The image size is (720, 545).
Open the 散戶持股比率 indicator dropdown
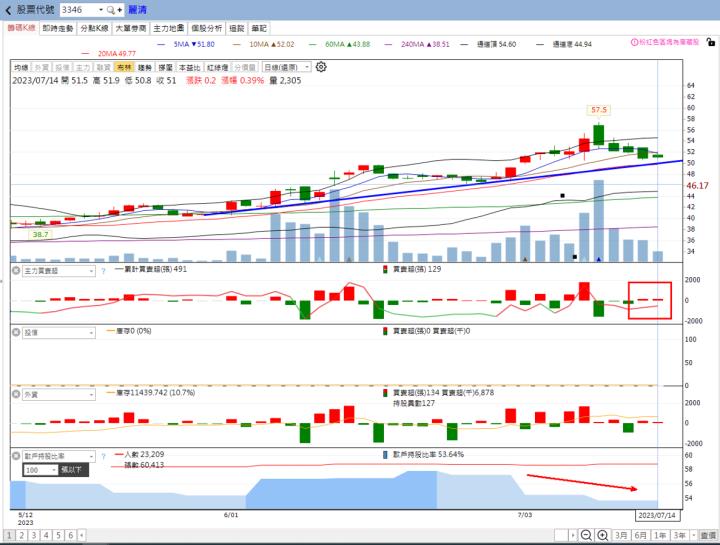(59, 456)
